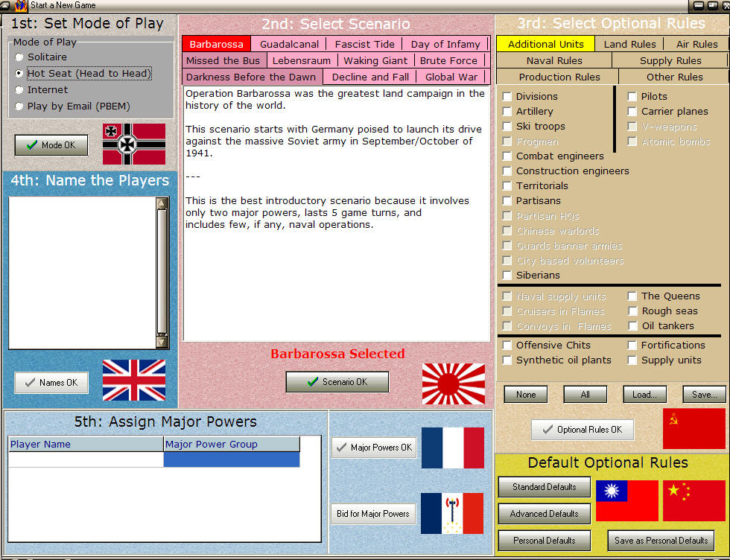Screen dimensions: 730x560
Task: Switch to the Guadalcanal scenario tab
Action: coord(289,43)
